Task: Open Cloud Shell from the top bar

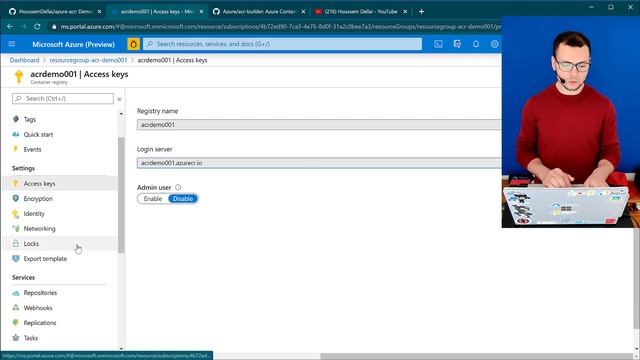Action: pos(438,44)
